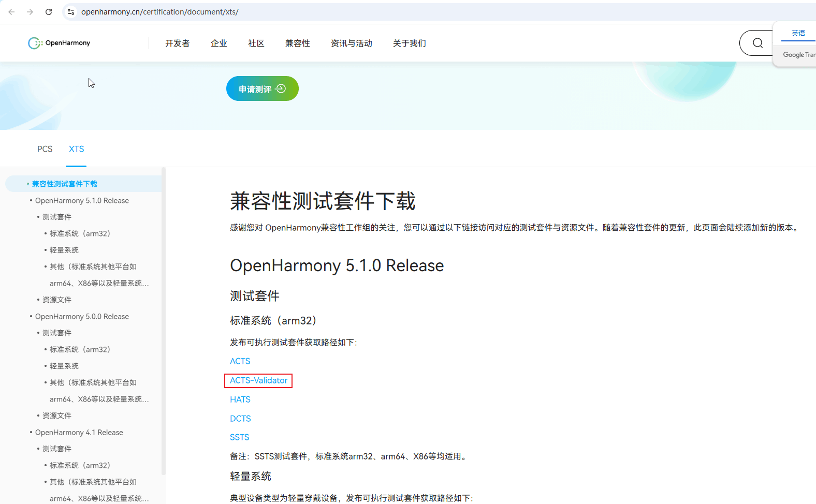The height and width of the screenshot is (504, 816).
Task: Open the 社区 menu
Action: [x=256, y=43]
